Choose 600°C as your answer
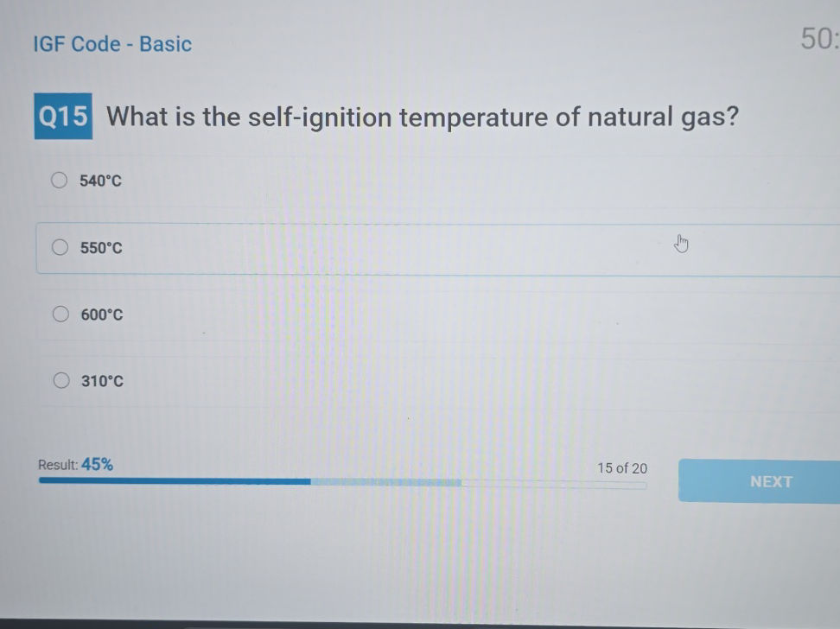Viewport: 840px width, 629px height. [x=60, y=314]
